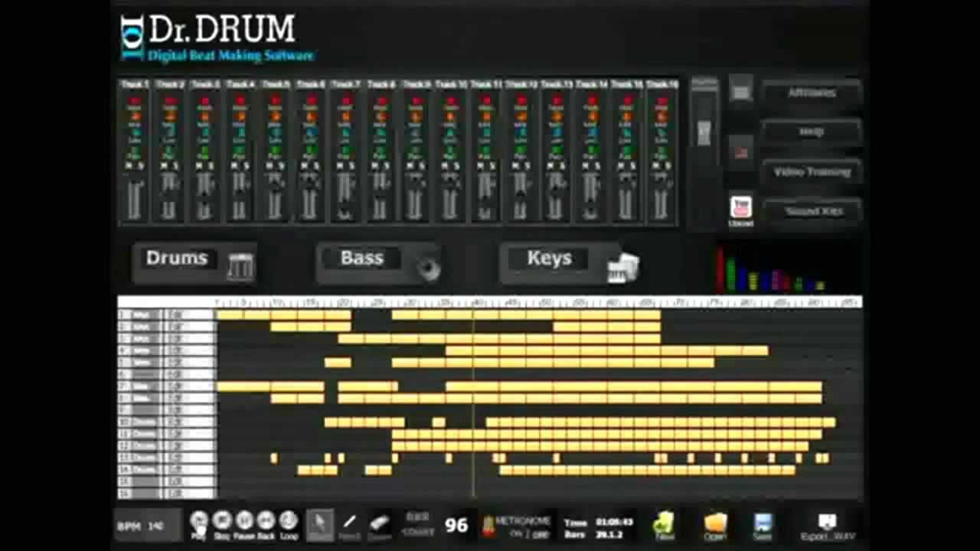Mute Track 13 in the mixer
The height and width of the screenshot is (551, 980).
[551, 166]
